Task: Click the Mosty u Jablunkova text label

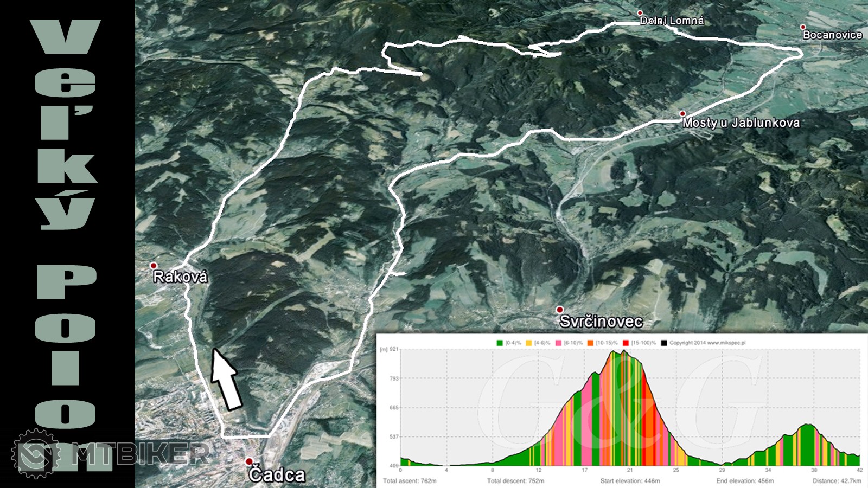Action: point(741,123)
